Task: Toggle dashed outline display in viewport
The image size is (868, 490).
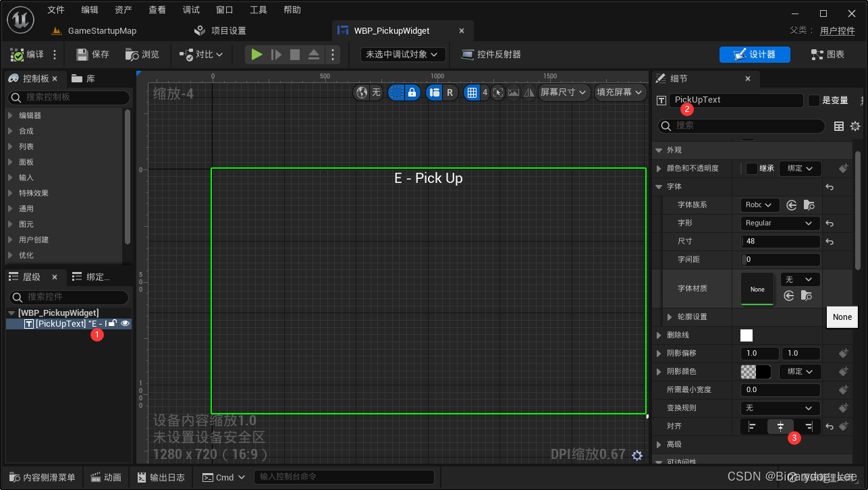Action: point(397,92)
